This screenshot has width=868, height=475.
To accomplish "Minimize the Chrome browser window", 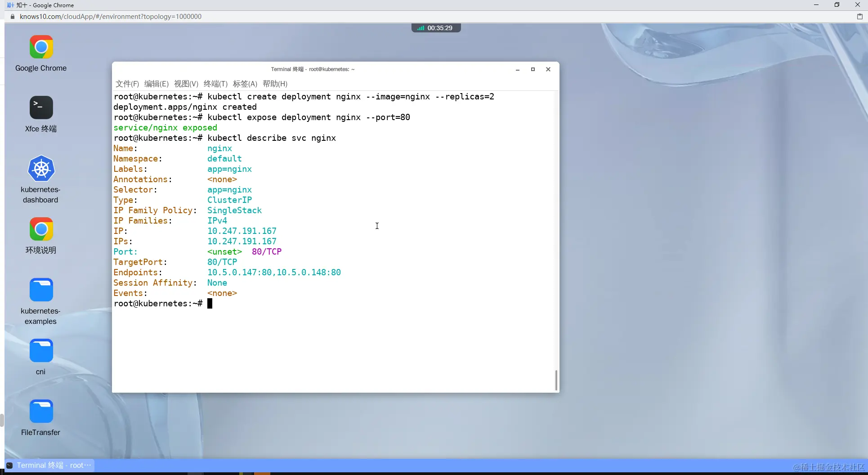I will (x=816, y=5).
